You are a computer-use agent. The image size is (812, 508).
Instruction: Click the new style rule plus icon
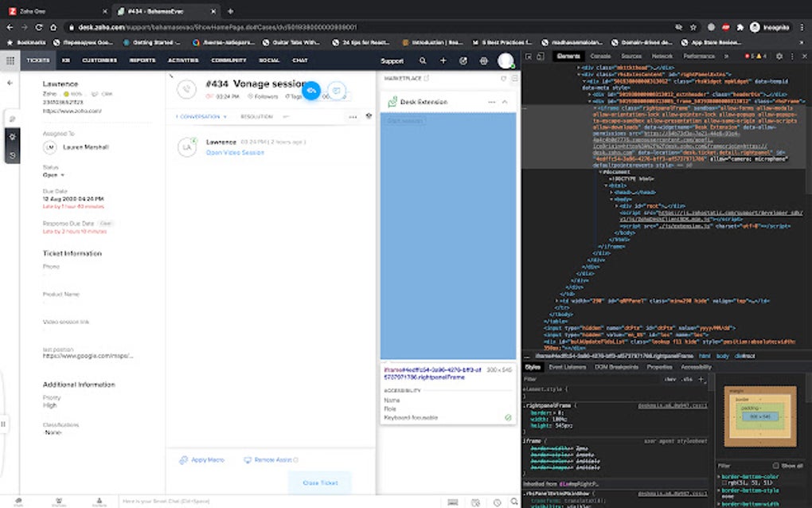(x=701, y=379)
